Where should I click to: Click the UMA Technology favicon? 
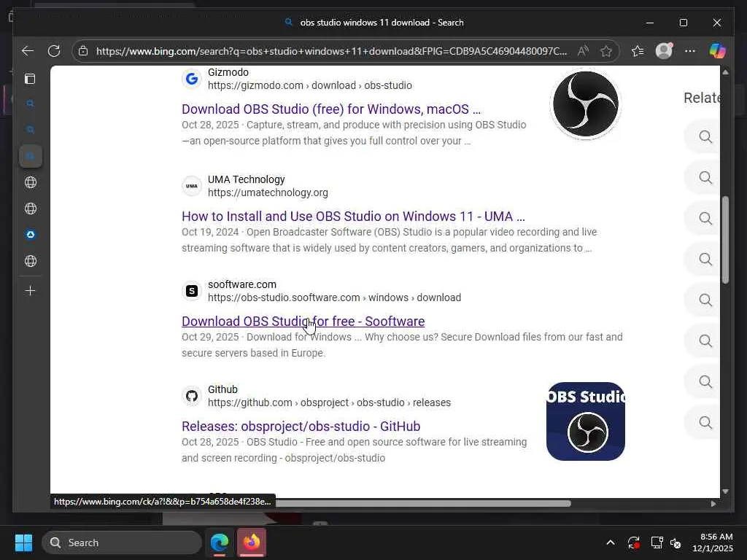click(192, 186)
